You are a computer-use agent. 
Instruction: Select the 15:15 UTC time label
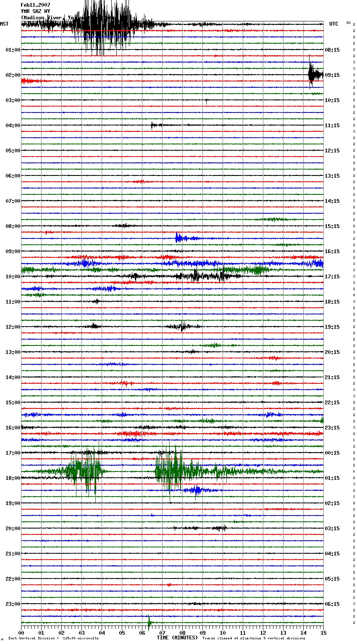(332, 226)
